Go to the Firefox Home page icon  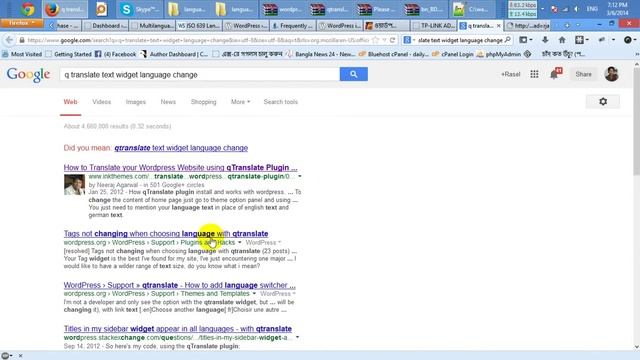[562, 40]
